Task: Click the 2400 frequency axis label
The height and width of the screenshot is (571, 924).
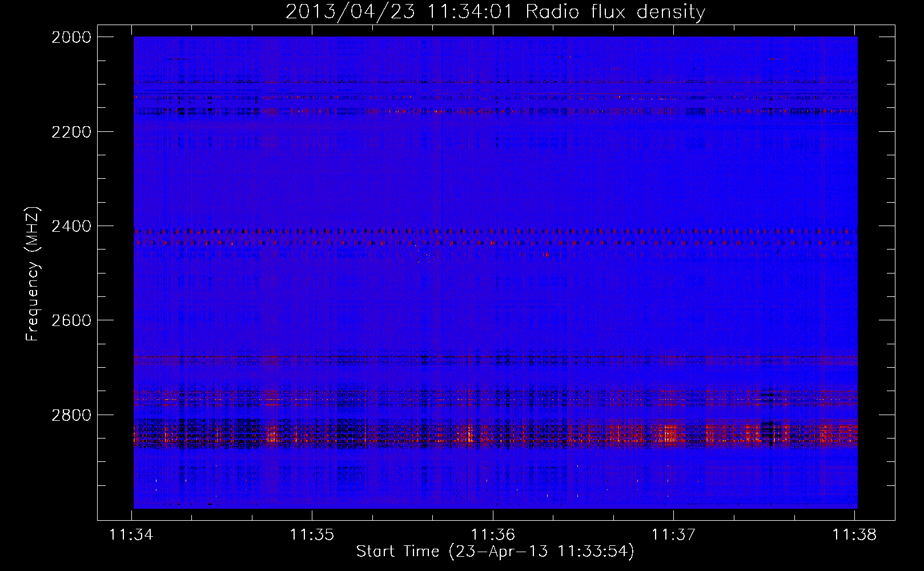Action: [71, 226]
